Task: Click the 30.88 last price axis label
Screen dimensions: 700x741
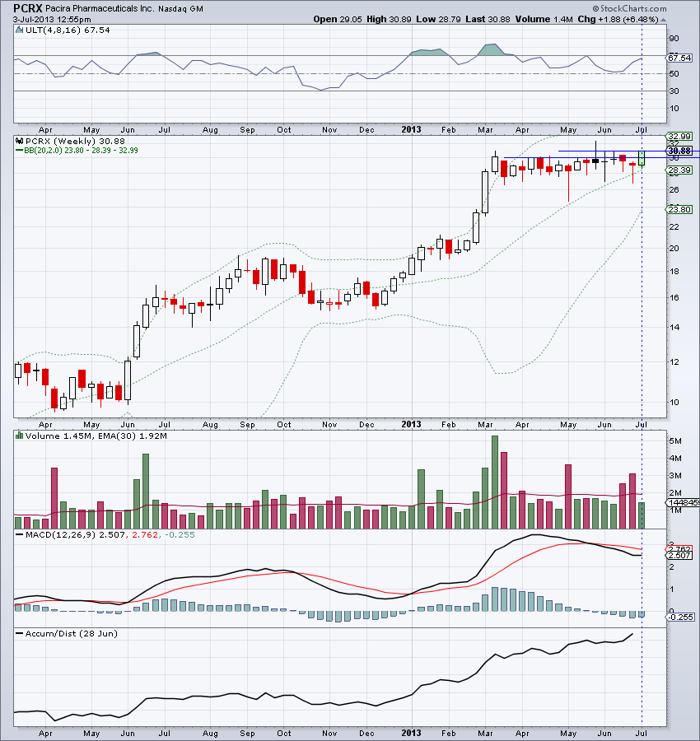Action: point(679,151)
